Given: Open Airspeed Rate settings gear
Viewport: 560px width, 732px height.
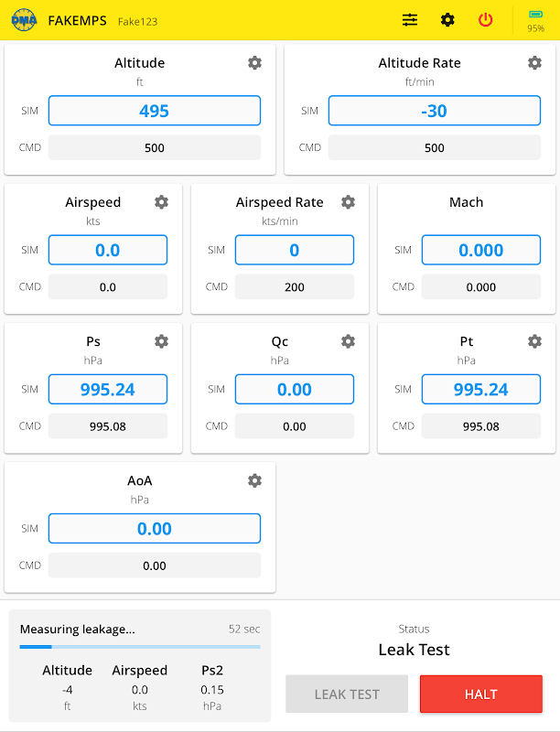Looking at the screenshot, I should click(349, 201).
